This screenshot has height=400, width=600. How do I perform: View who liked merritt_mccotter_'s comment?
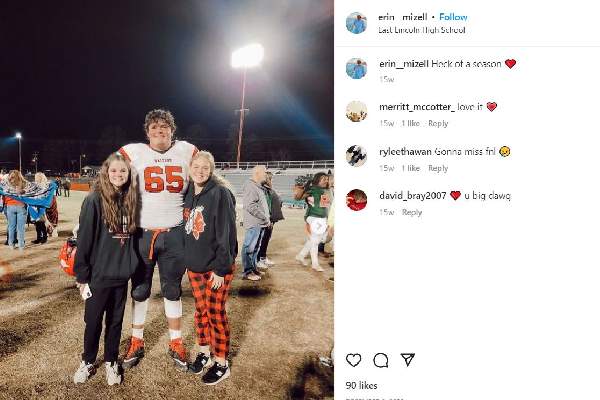tap(411, 124)
